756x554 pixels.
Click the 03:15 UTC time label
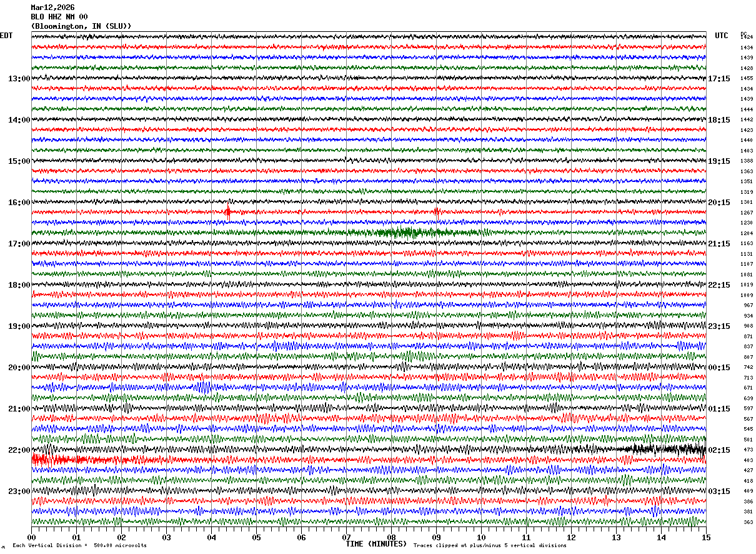point(719,491)
